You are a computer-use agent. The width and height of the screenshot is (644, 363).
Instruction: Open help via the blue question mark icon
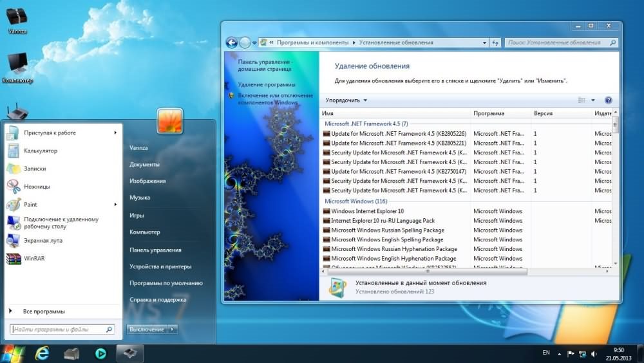[608, 100]
